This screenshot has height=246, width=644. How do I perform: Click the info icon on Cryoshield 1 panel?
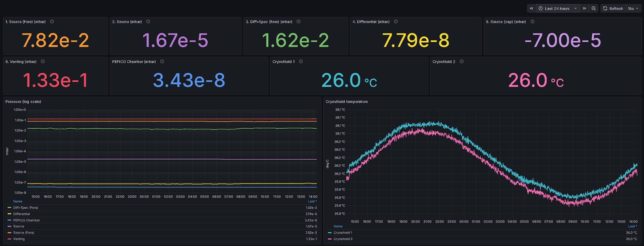(x=301, y=61)
